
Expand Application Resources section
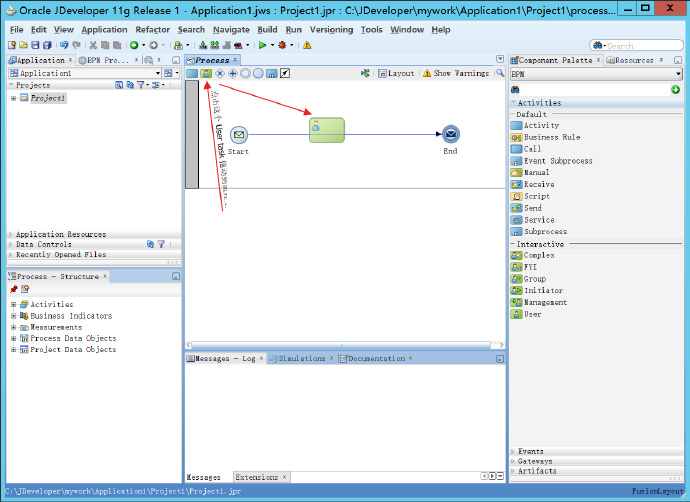[11, 235]
